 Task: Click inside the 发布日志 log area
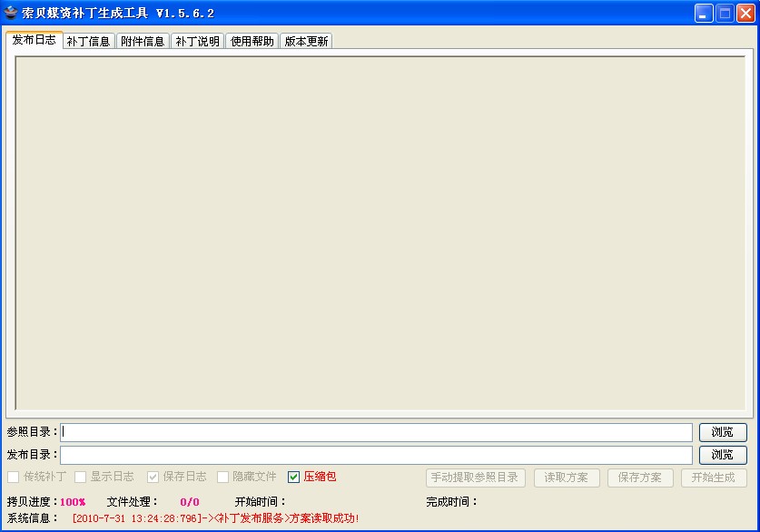coord(380,233)
